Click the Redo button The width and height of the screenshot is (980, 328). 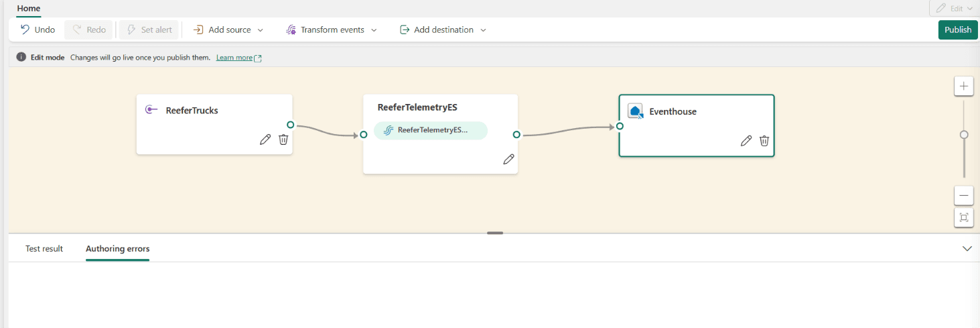89,30
